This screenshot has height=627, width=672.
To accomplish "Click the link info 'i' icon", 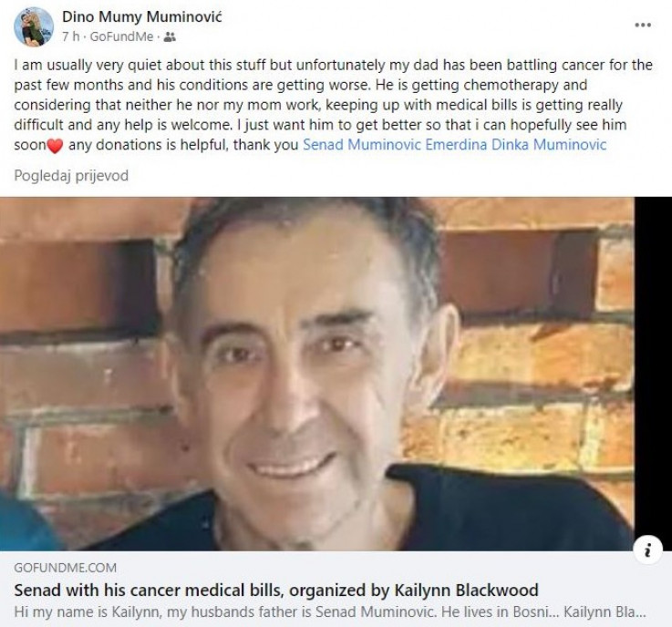I will click(647, 550).
